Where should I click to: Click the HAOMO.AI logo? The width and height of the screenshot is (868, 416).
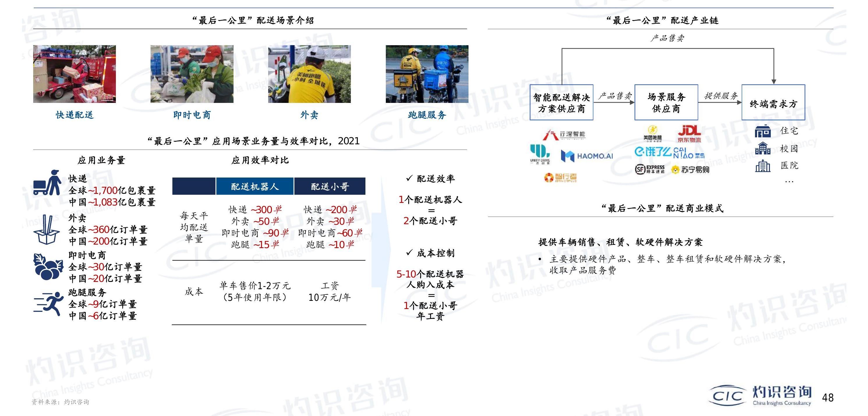587,156
